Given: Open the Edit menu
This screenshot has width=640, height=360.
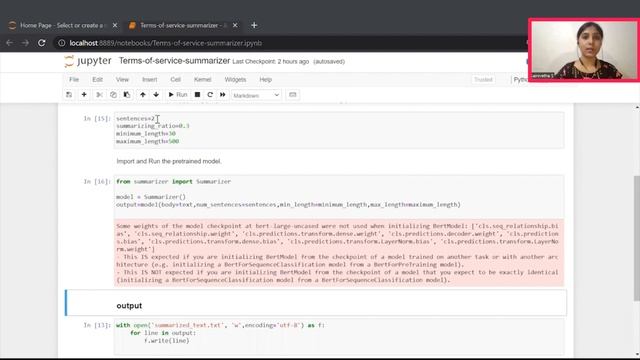Looking at the screenshot, I should [97, 80].
